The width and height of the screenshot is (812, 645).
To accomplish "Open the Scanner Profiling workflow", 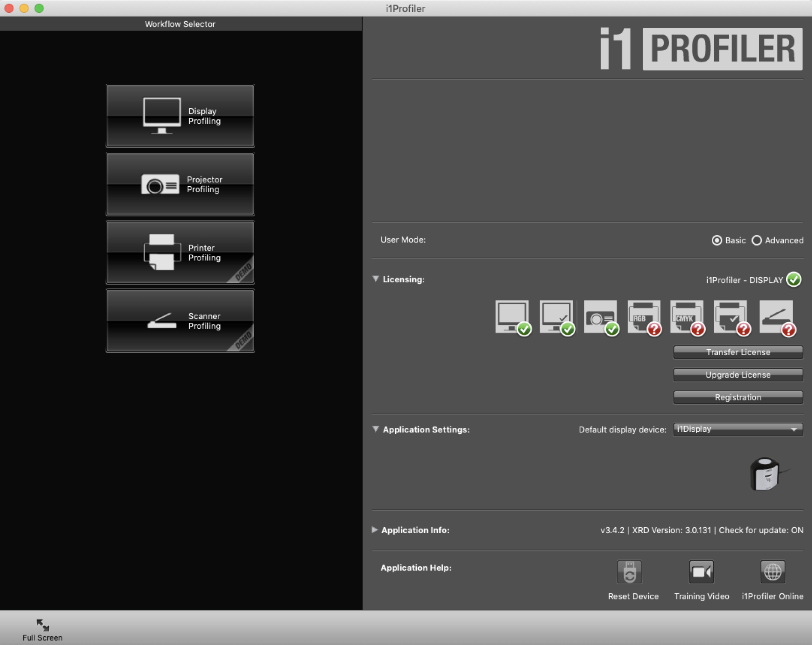I will click(x=180, y=321).
